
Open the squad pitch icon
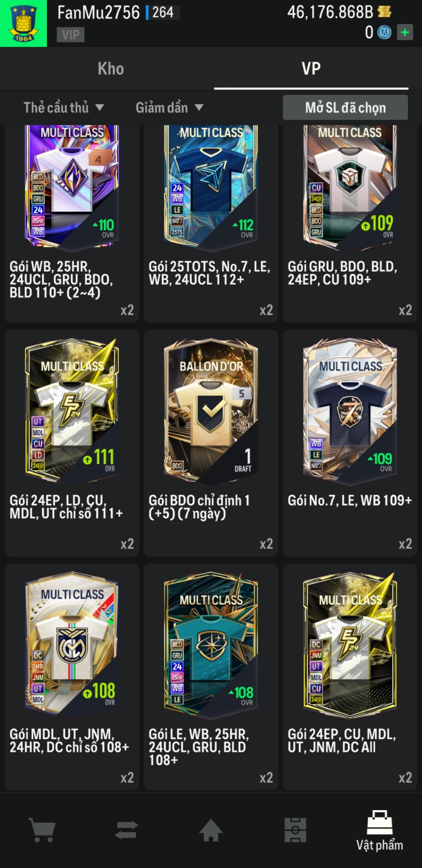click(295, 830)
